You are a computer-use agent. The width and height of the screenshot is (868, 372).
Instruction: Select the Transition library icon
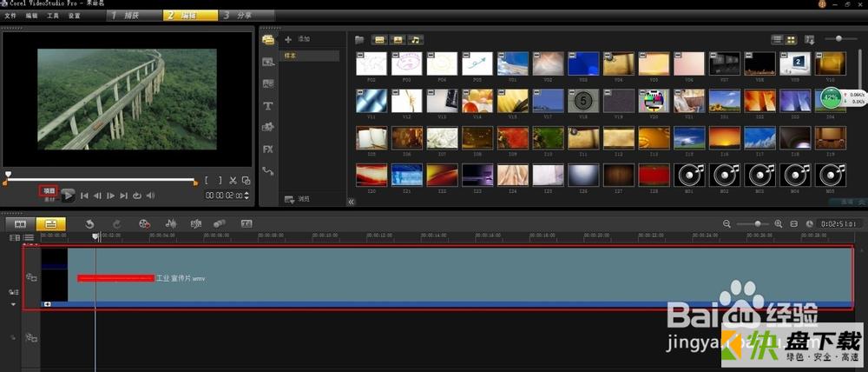(268, 83)
